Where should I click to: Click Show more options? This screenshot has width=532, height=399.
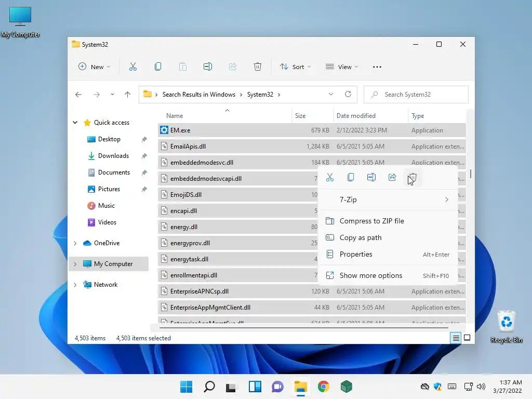[x=388, y=275]
